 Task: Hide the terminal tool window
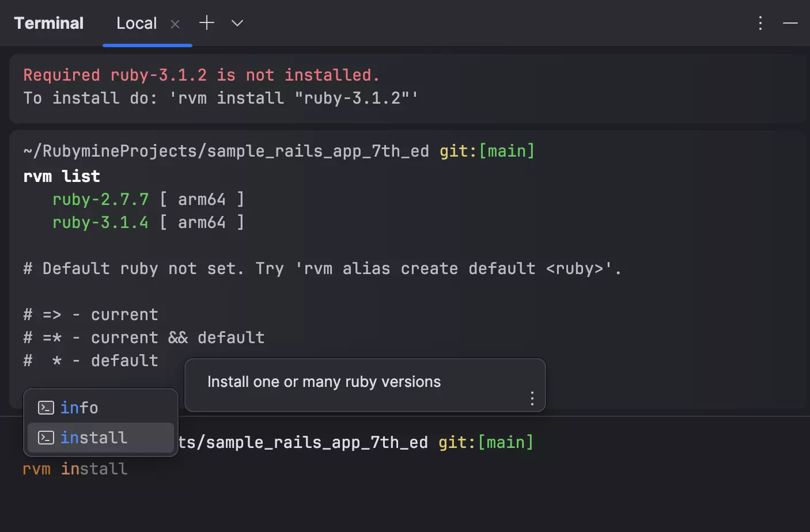(x=790, y=23)
